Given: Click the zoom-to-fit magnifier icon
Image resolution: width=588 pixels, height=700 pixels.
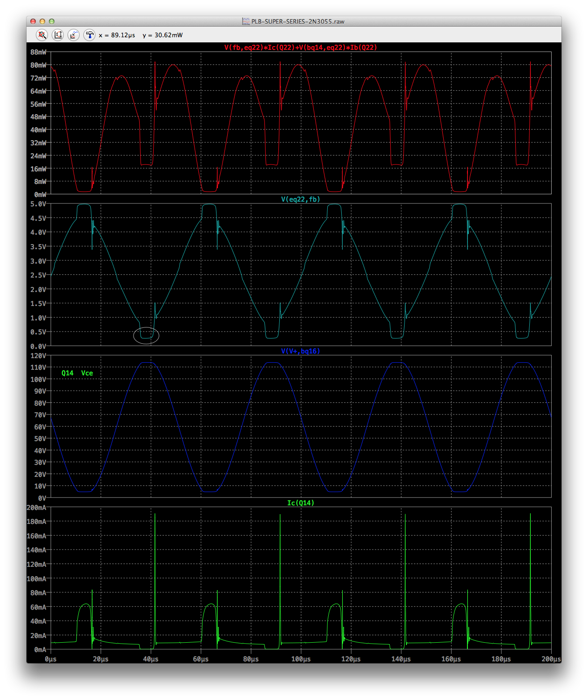Looking at the screenshot, I should pos(42,35).
